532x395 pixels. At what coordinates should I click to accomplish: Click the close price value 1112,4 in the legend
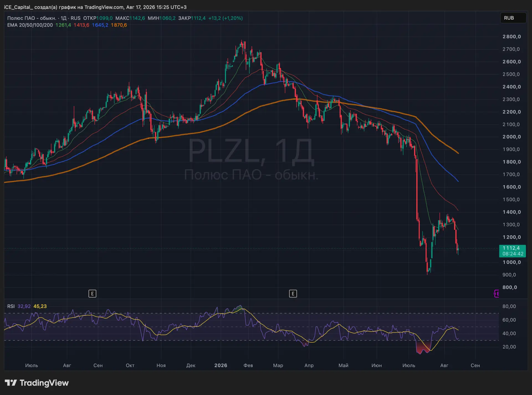click(198, 18)
